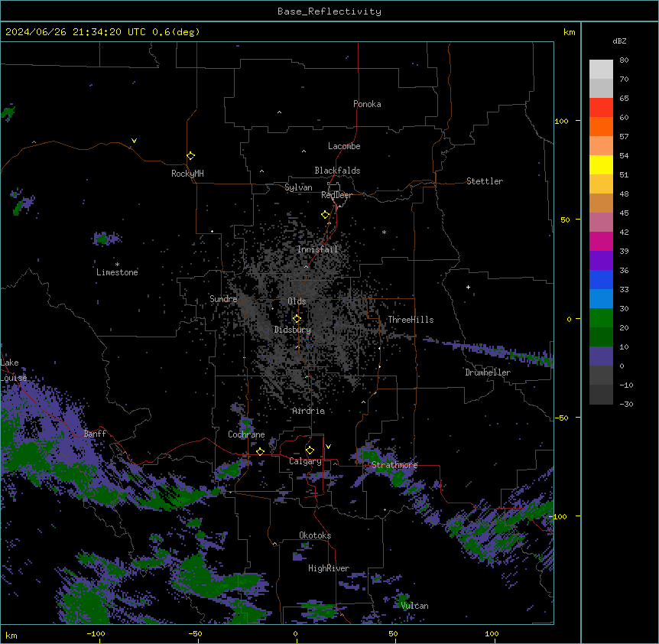Click the yellow diamond marker above Didsbury
The width and height of the screenshot is (659, 644).
[297, 318]
